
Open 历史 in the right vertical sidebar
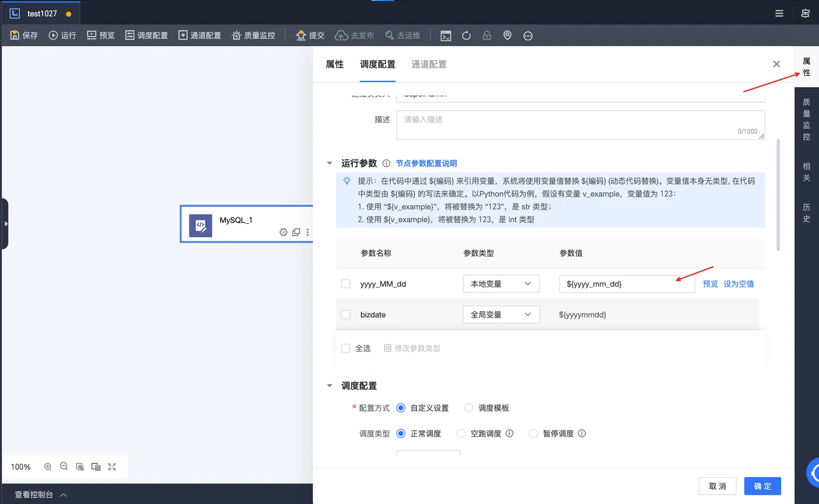[807, 213]
